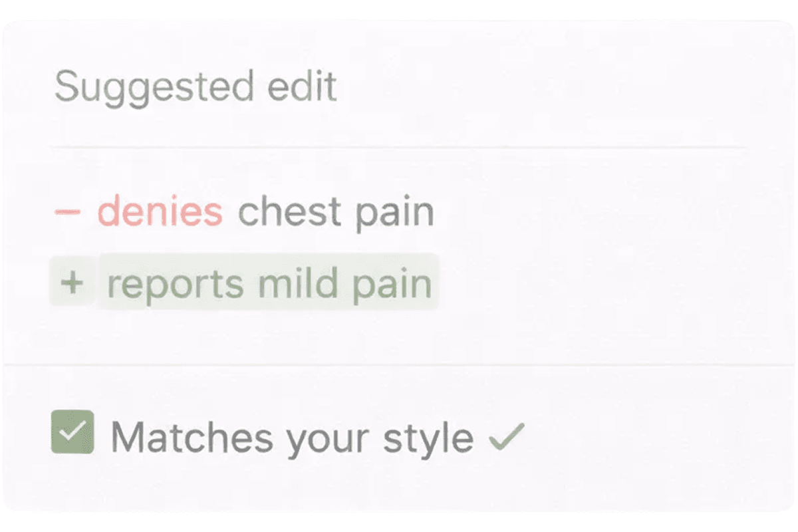Select the red "denies" deleted word
Viewport: 798px width, 532px height.
coord(160,212)
